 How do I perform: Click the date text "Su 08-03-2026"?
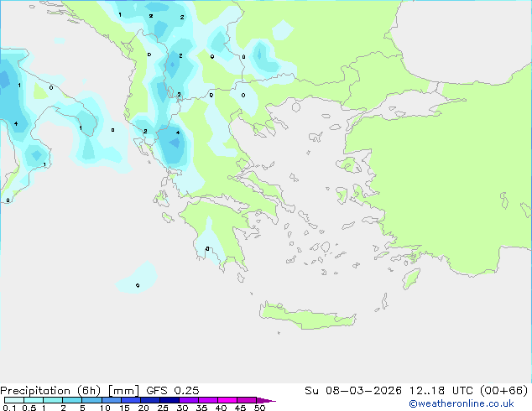353,391
